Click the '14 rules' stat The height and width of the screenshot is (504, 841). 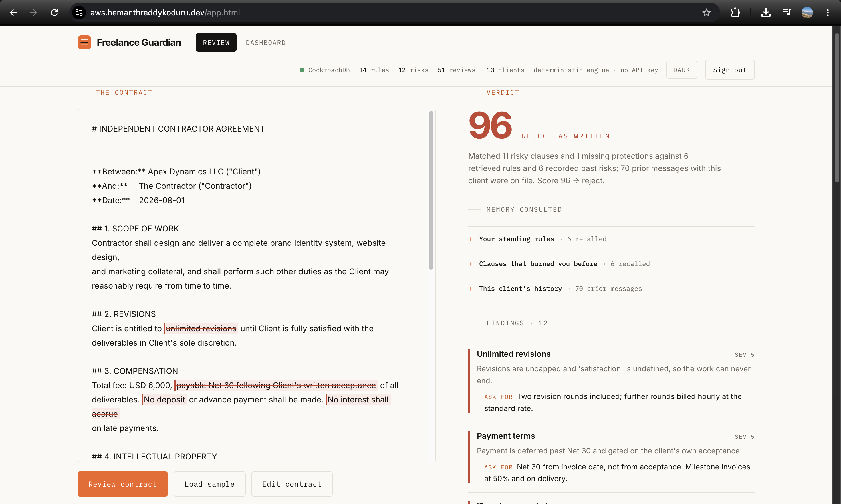tap(374, 70)
